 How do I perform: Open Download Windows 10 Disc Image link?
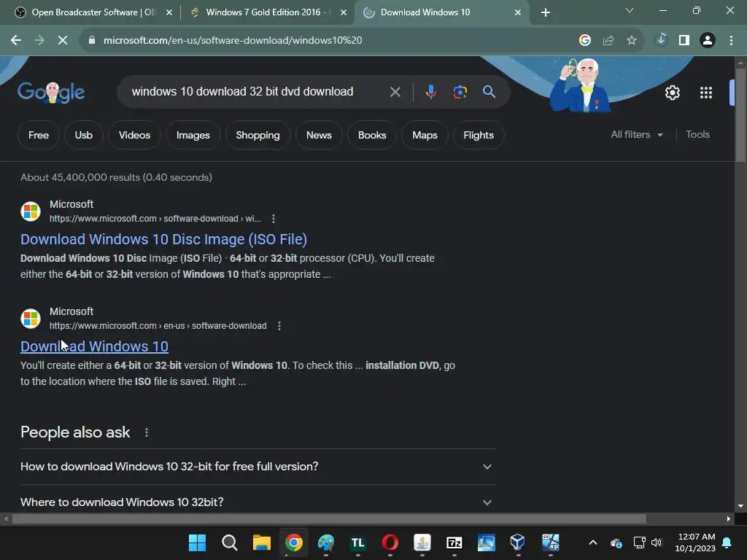163,239
